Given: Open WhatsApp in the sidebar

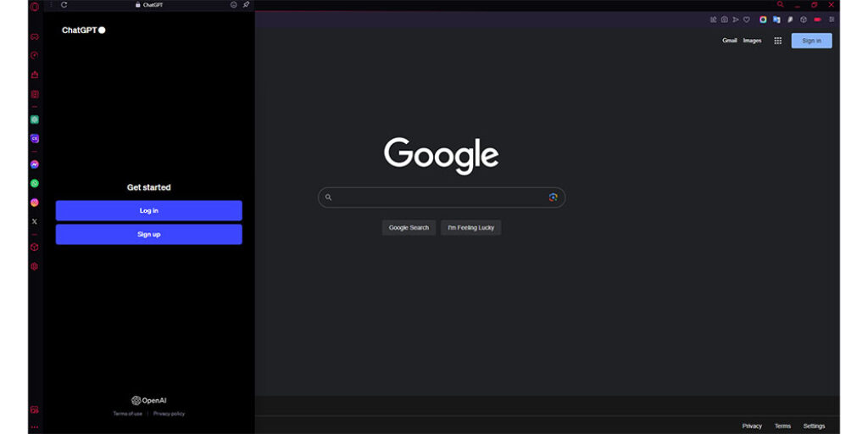Looking at the screenshot, I should click(x=34, y=183).
